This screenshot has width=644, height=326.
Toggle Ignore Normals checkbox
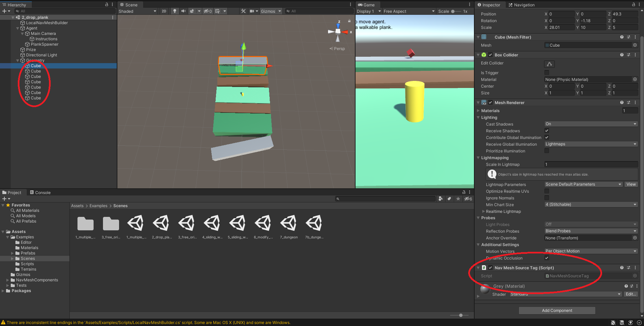click(547, 198)
